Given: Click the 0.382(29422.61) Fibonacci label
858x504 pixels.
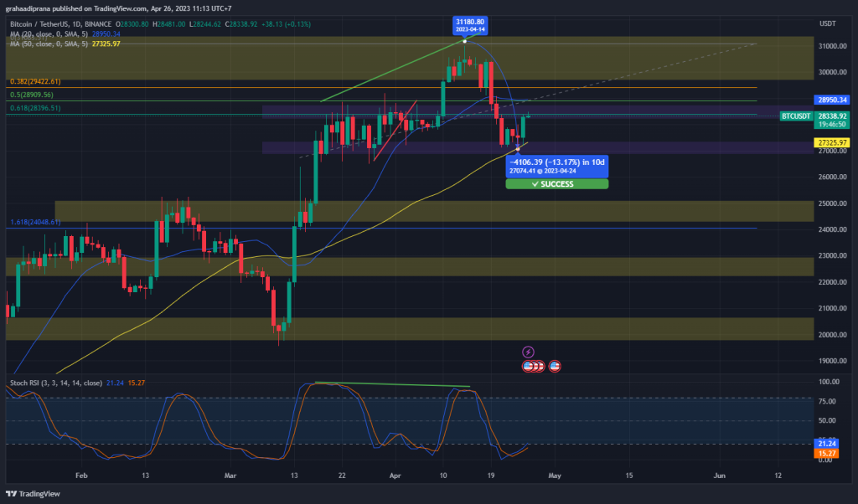Looking at the screenshot, I should point(35,81).
